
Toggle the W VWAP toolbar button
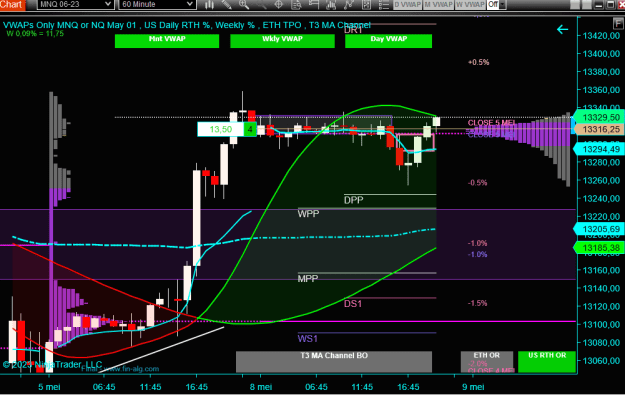470,4
